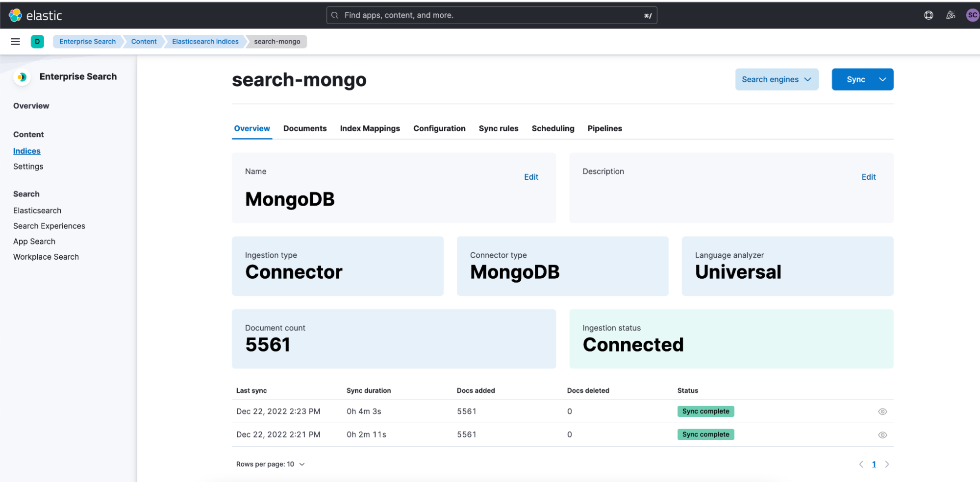Open the Sync button dropdown arrow

pos(882,79)
